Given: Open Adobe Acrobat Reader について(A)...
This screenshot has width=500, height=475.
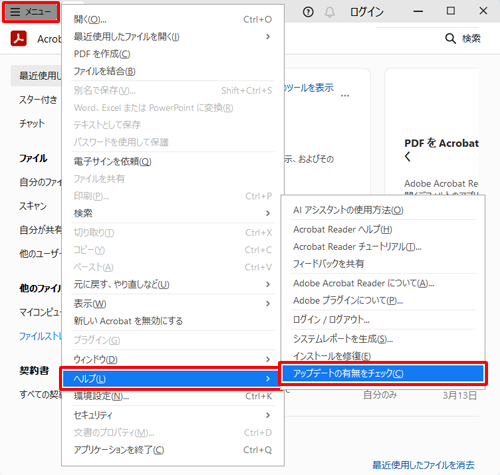Looking at the screenshot, I should point(383,283).
